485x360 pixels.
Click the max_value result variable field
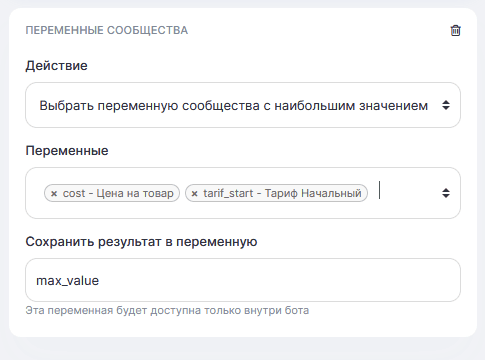(x=243, y=280)
